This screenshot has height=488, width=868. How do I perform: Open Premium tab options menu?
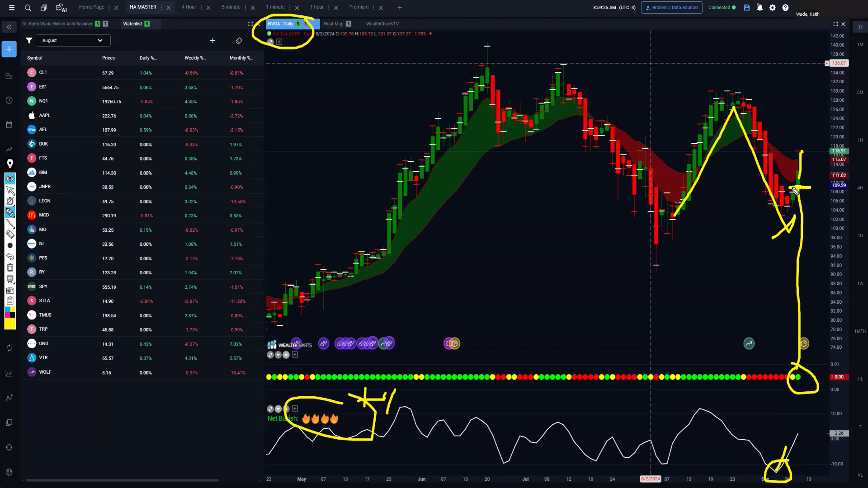374,8
